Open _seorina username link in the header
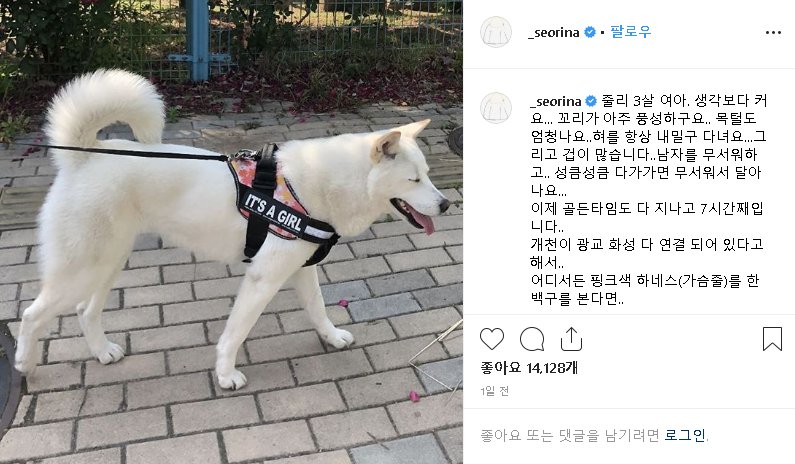 [554, 32]
